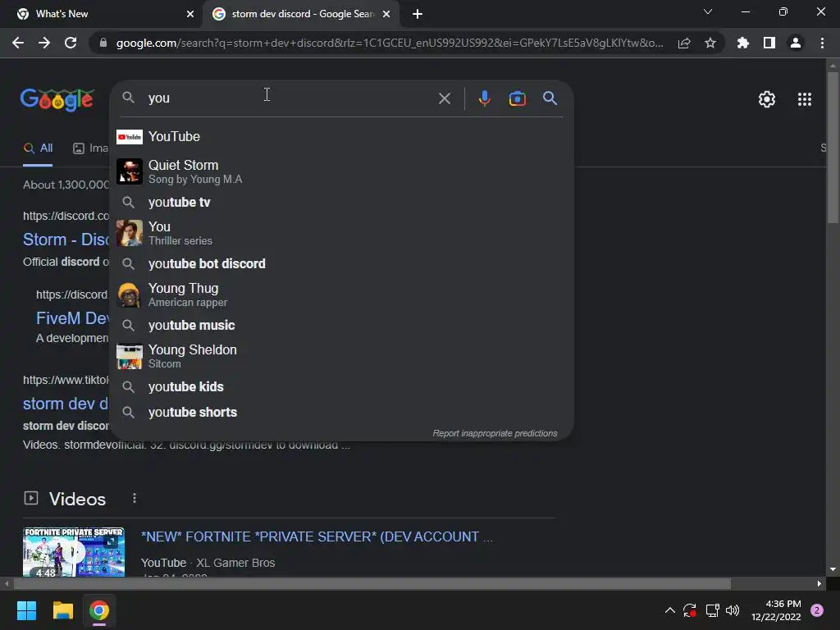Go back to the previous page
The width and height of the screenshot is (840, 630).
[18, 43]
